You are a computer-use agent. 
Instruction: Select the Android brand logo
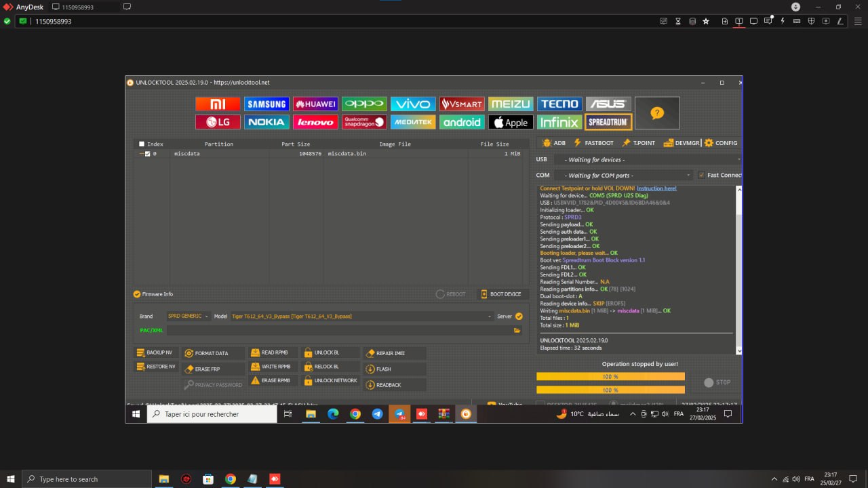click(x=462, y=122)
